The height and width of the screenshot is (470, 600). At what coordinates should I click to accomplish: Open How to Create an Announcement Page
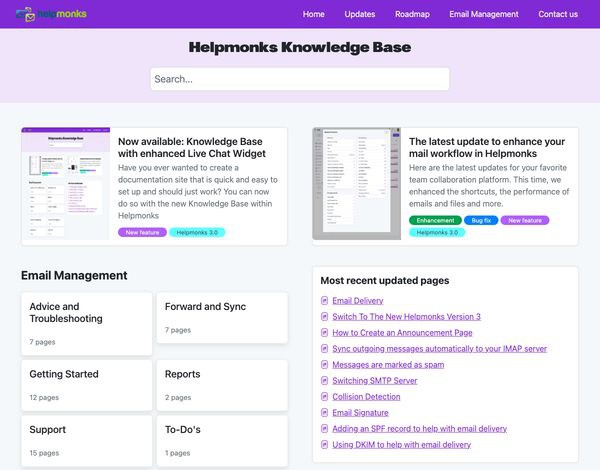[402, 333]
